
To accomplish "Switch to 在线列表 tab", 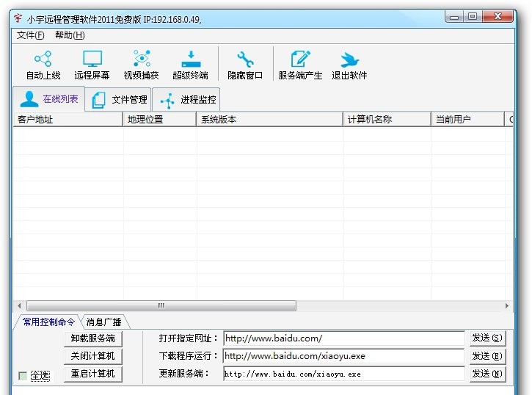I will [49, 98].
